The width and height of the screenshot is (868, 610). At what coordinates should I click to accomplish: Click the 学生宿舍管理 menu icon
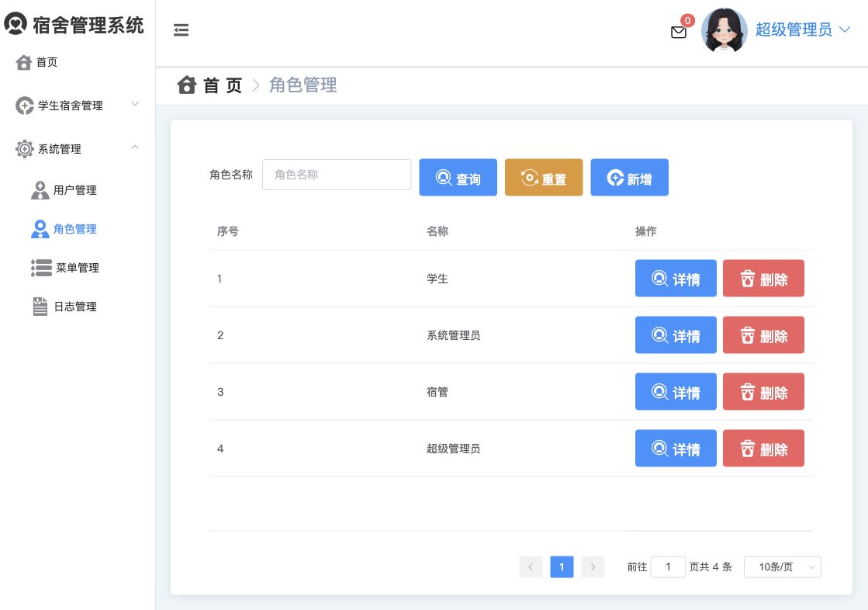tap(24, 106)
